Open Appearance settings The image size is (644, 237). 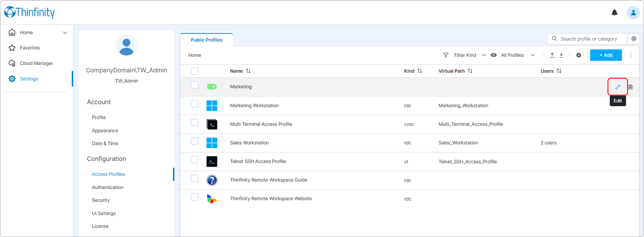[x=105, y=131]
